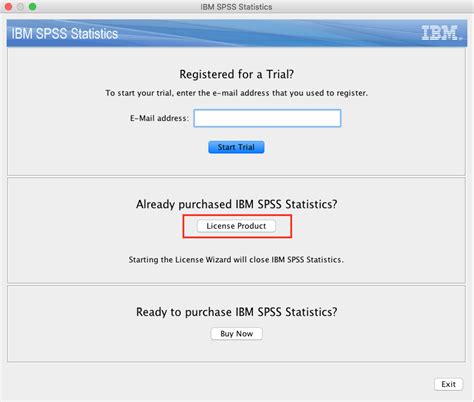
Task: Click the IBM SPSS Statistics banner title
Action: pyautogui.click(x=65, y=34)
